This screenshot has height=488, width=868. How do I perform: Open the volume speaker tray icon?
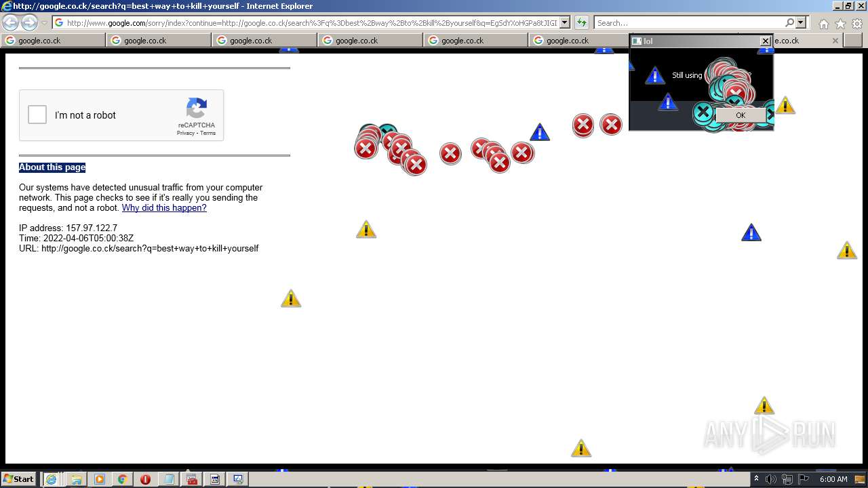(x=771, y=479)
